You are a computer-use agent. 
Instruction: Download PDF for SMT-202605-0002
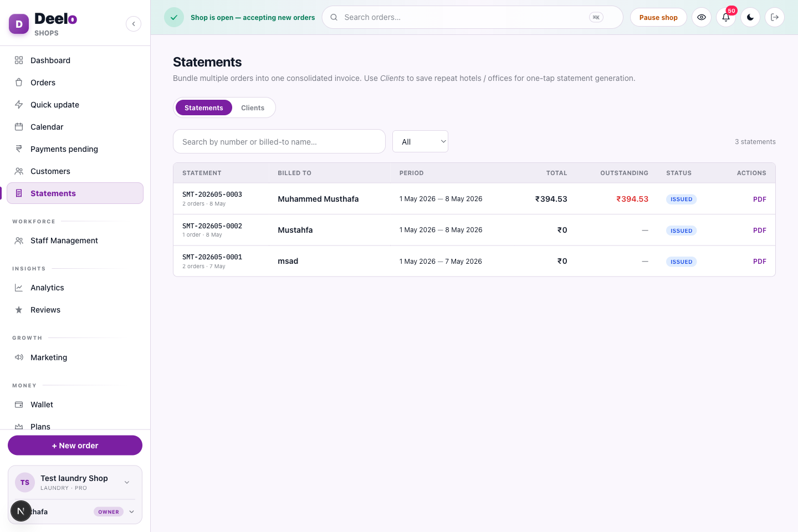760,230
